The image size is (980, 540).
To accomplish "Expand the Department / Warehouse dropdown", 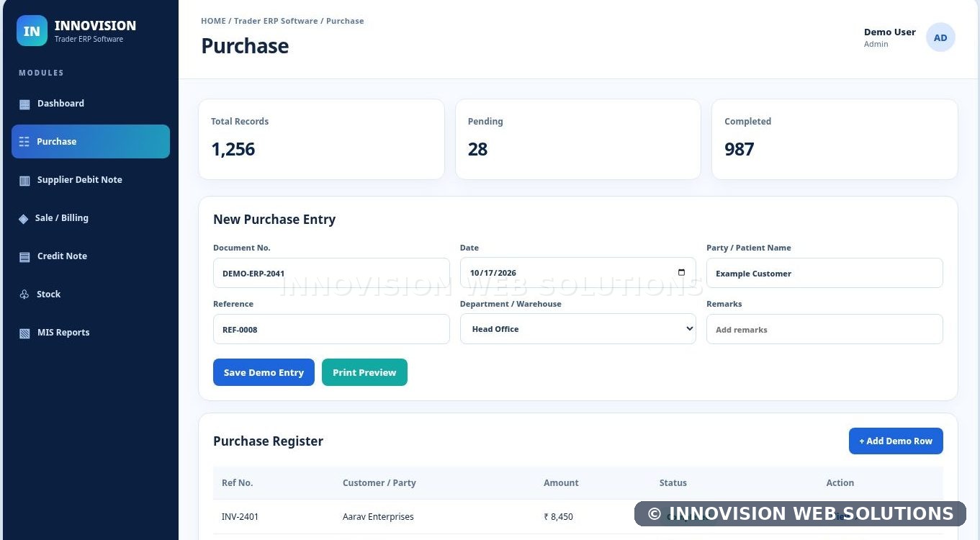I will 578,329.
